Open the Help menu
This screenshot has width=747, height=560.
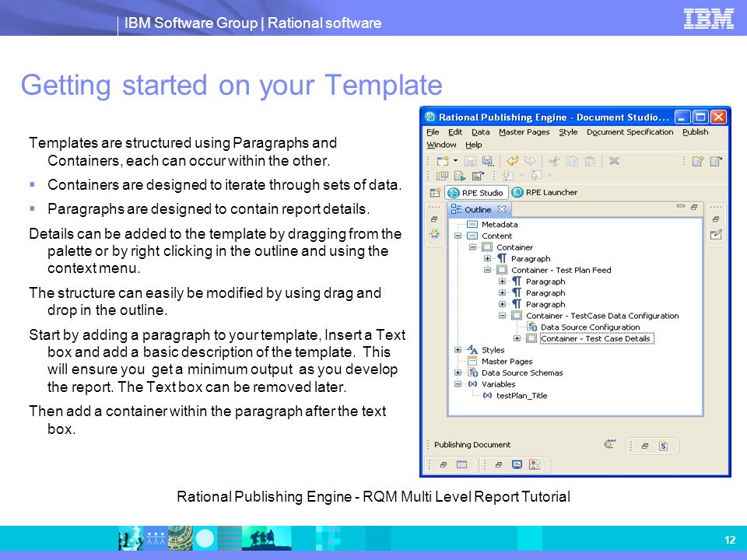(474, 145)
